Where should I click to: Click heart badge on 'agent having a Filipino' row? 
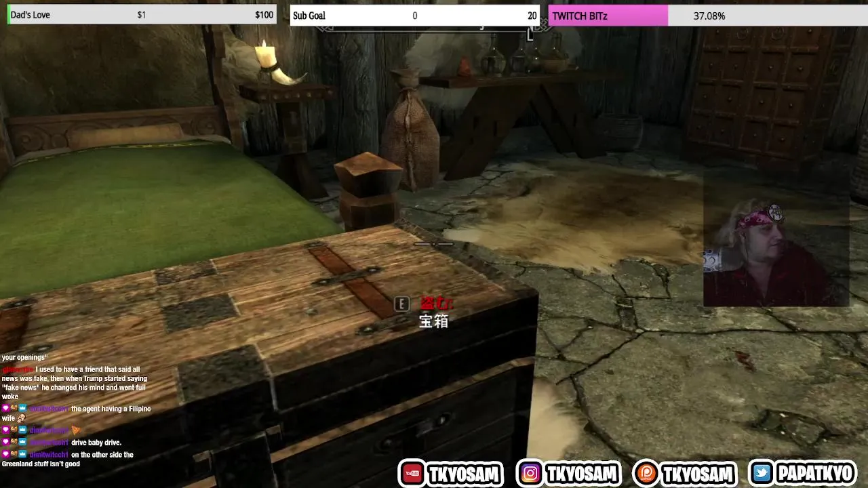click(5, 408)
